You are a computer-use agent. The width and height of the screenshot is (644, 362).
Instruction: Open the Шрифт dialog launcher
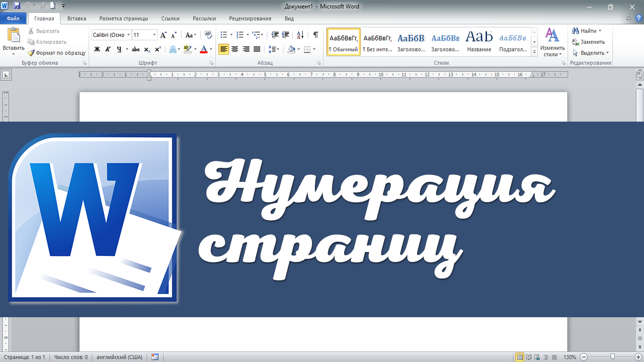point(211,63)
